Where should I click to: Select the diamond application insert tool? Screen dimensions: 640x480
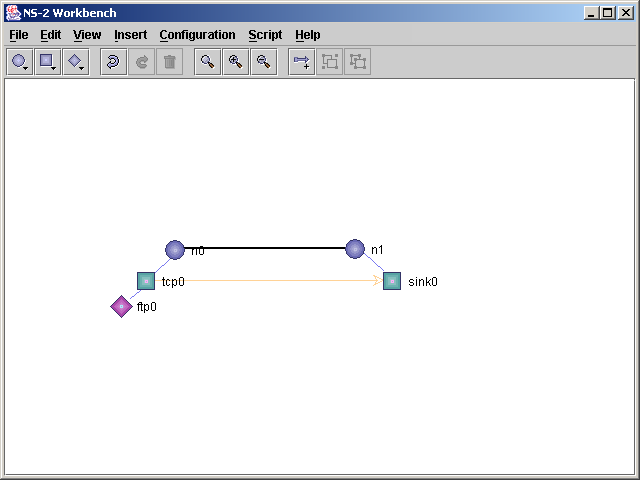point(76,62)
